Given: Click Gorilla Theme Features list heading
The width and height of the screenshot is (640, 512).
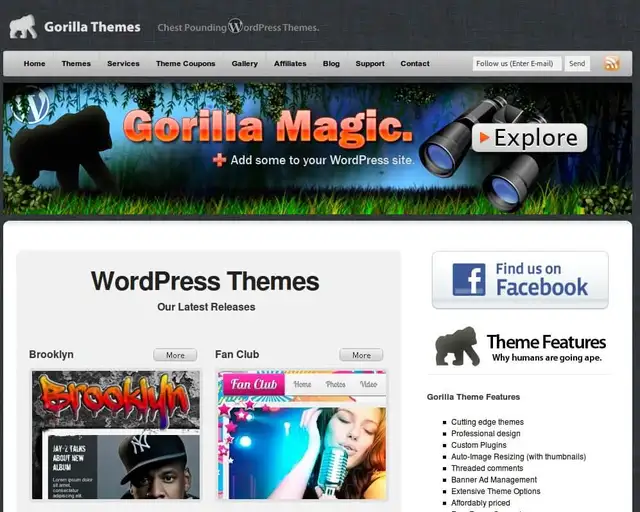Looking at the screenshot, I should (473, 397).
